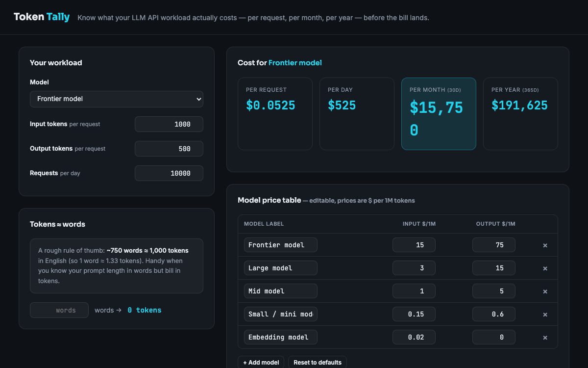Remove the Large model row

[x=545, y=268]
